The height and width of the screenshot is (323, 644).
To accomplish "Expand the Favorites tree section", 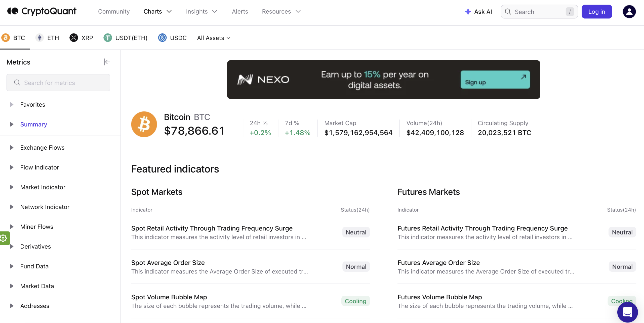I will [x=11, y=104].
